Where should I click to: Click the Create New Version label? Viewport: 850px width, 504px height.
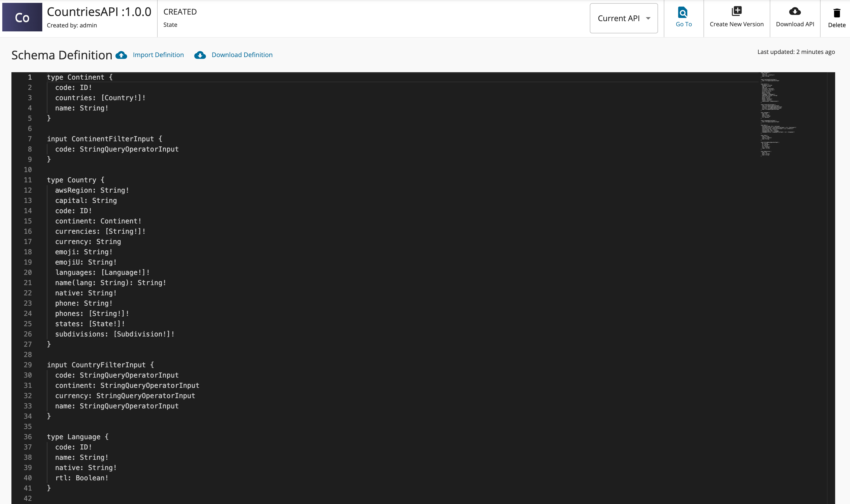[737, 24]
